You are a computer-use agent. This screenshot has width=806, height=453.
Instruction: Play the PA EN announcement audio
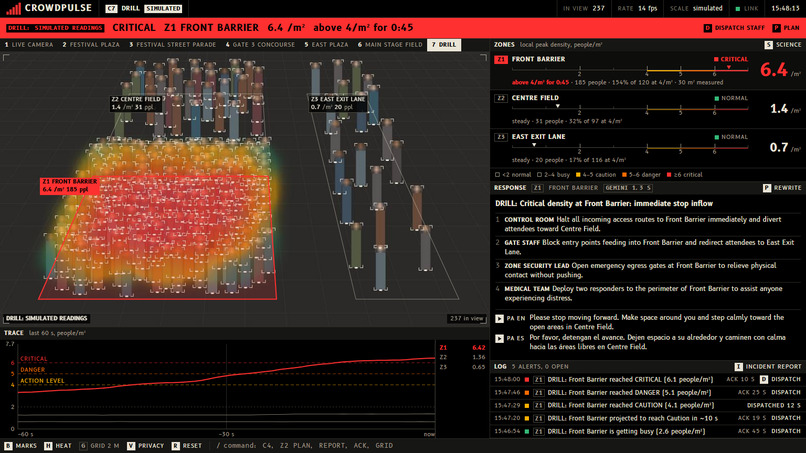(499, 319)
